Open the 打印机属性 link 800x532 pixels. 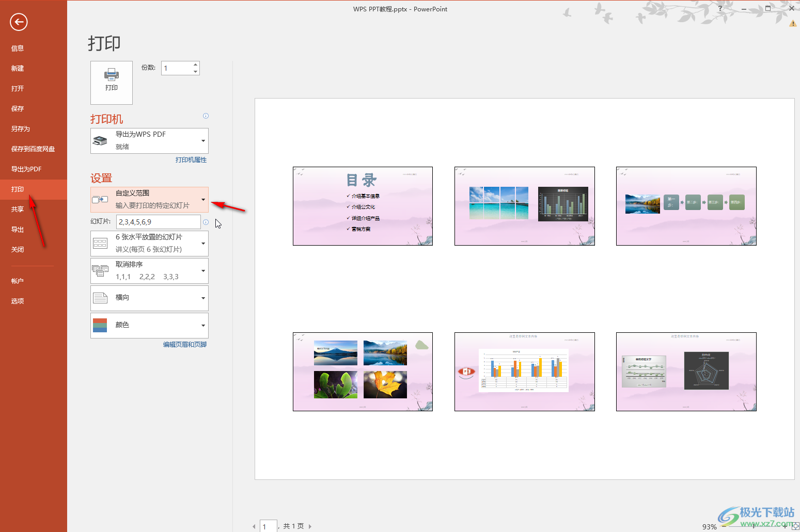(x=191, y=160)
